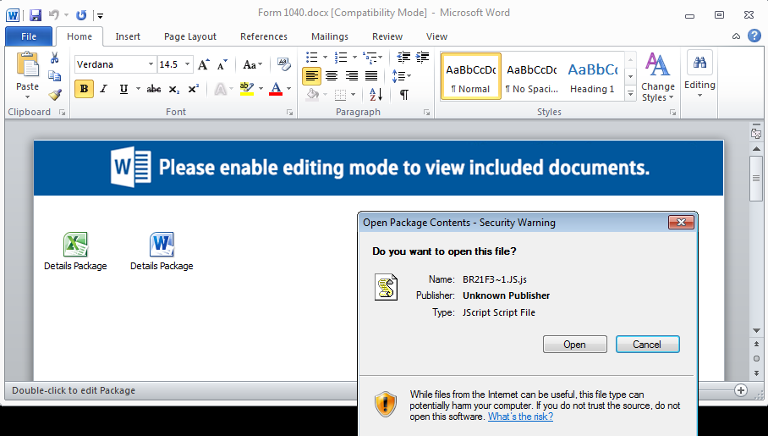Click Cancel in the Security Warning dialog
Image resolution: width=768 pixels, height=436 pixels.
[x=648, y=344]
